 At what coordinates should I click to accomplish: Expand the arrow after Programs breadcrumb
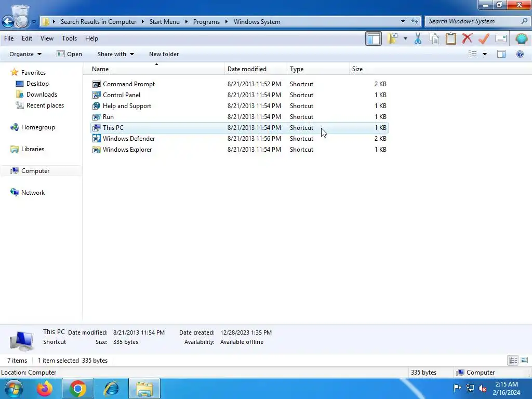[x=227, y=22]
